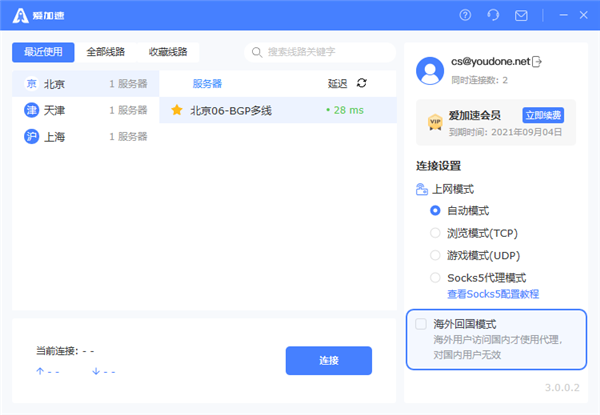Toggle favorite star on 北京06-BGP多线
The height and width of the screenshot is (415, 600).
[x=177, y=110]
